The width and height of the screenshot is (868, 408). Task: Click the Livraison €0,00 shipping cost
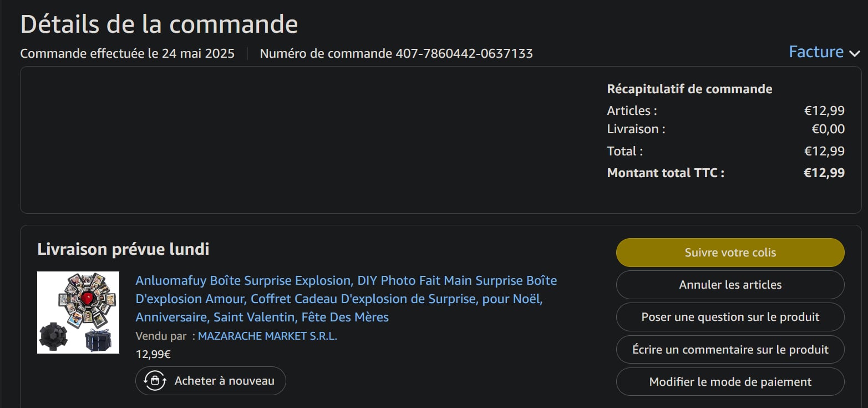pyautogui.click(x=828, y=129)
